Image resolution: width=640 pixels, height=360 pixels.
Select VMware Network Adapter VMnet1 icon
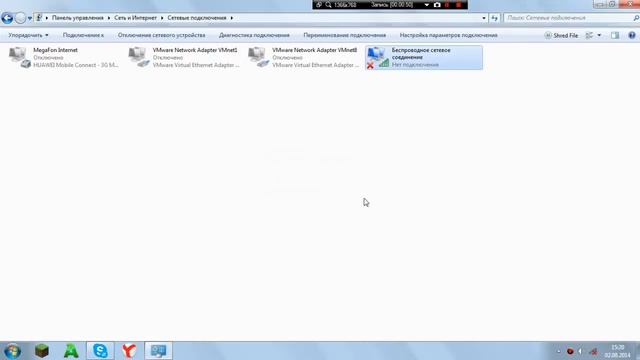point(139,57)
